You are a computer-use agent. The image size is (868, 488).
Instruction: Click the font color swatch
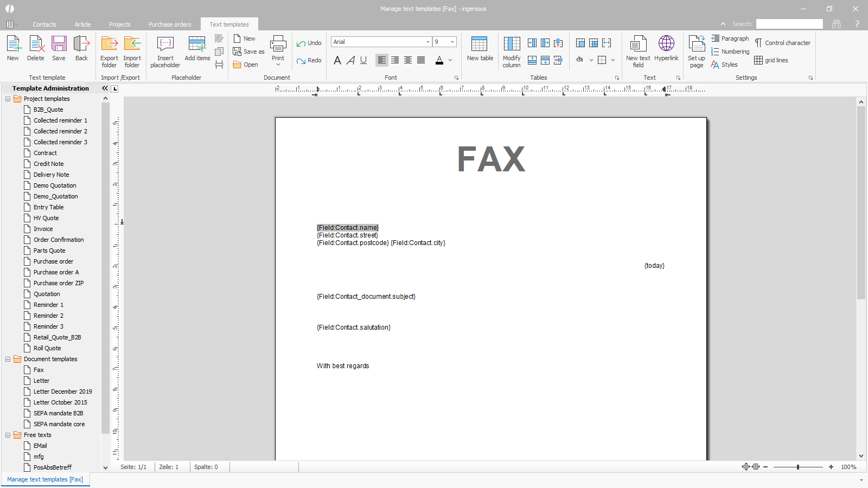439,60
